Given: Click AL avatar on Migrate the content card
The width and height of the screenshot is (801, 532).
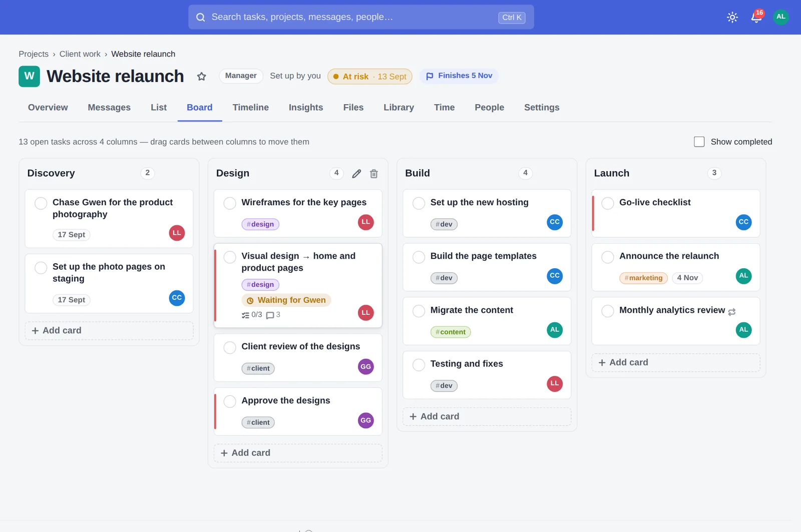Looking at the screenshot, I should coord(555,330).
